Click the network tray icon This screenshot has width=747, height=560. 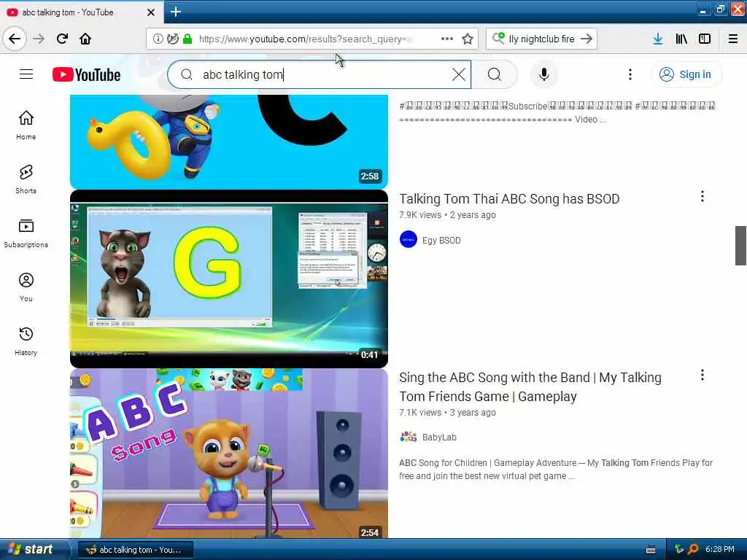click(679, 550)
